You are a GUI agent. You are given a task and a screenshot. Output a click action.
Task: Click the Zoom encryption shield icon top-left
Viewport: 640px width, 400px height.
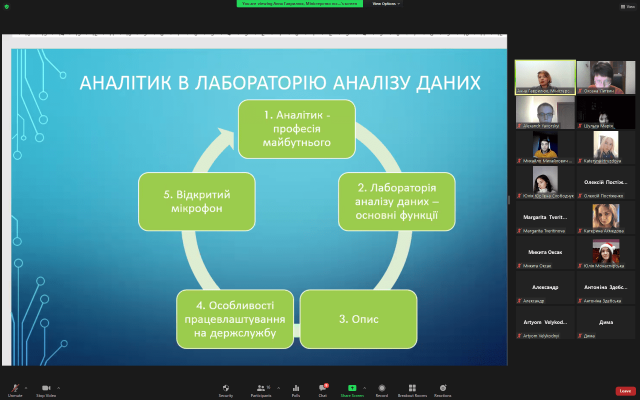[6, 6]
